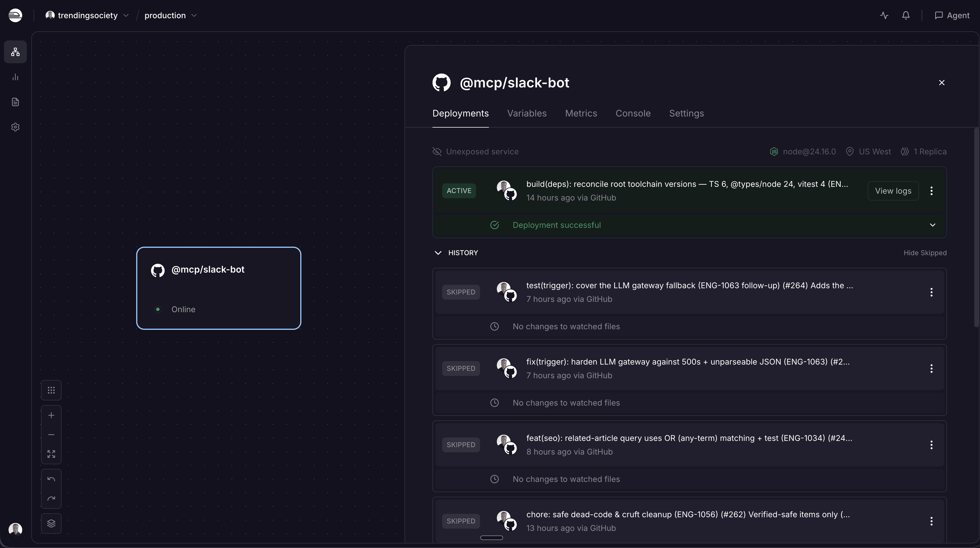980x548 pixels.
Task: Open the Agent chat panel
Action: click(x=952, y=15)
